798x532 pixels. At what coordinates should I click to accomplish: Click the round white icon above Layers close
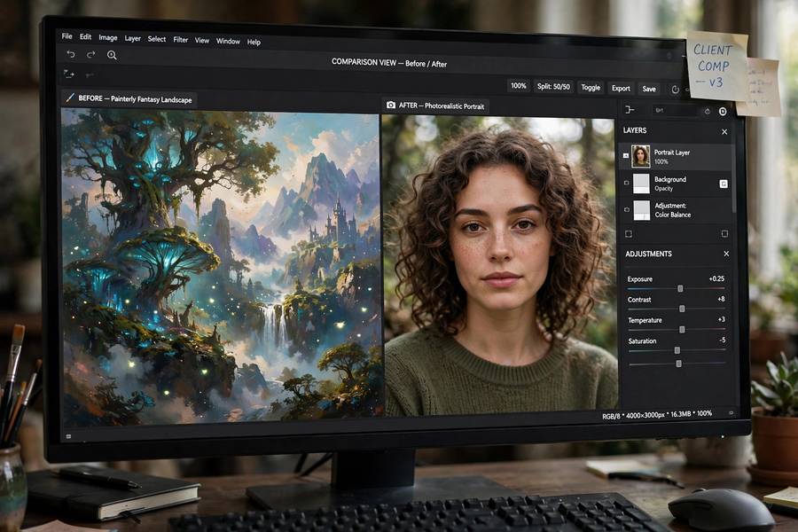[723, 112]
